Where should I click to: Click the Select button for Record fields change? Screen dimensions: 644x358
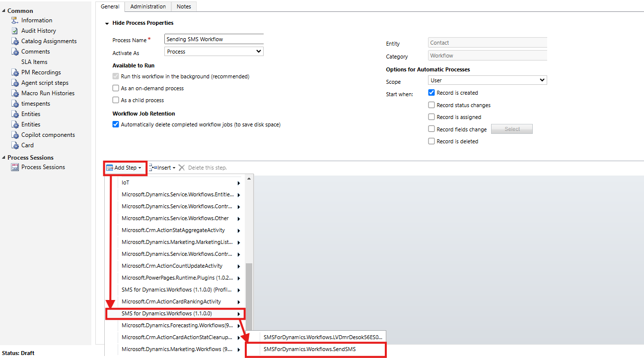(511, 128)
